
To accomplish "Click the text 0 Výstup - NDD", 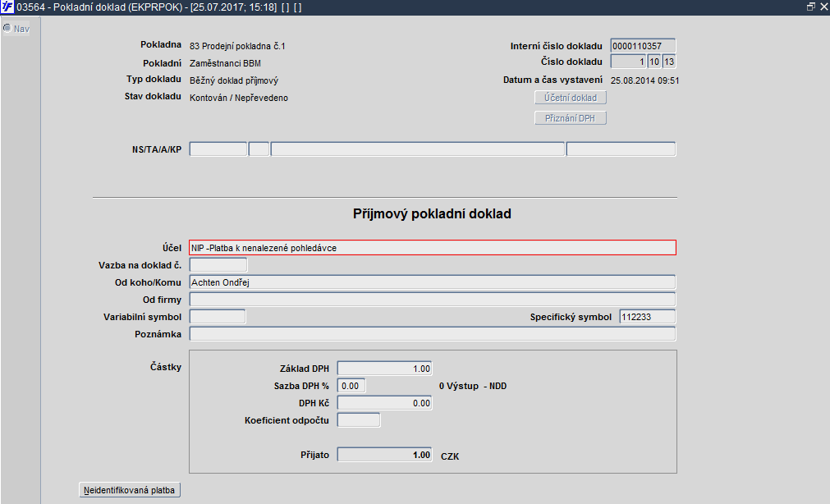I will point(473,386).
